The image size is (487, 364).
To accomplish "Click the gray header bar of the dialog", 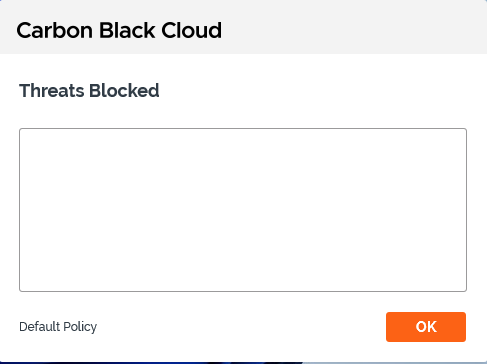I will tap(243, 27).
